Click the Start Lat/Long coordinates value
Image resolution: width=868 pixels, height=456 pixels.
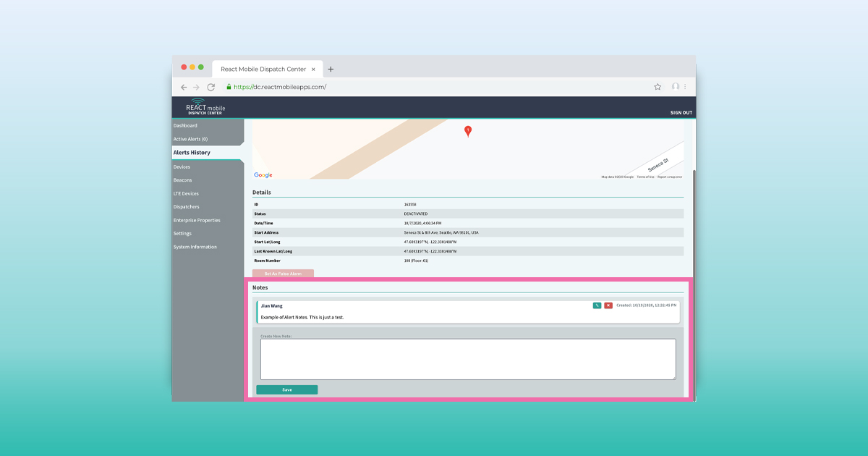tap(430, 242)
